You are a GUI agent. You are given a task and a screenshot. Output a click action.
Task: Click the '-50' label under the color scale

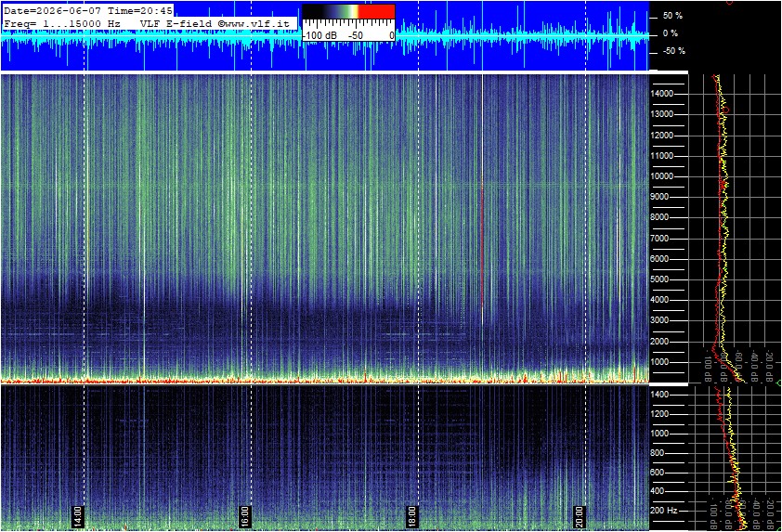[x=355, y=36]
